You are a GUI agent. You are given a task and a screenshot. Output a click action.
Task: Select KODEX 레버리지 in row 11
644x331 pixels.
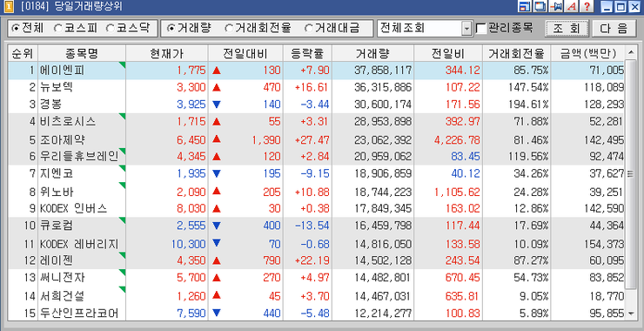point(79,244)
